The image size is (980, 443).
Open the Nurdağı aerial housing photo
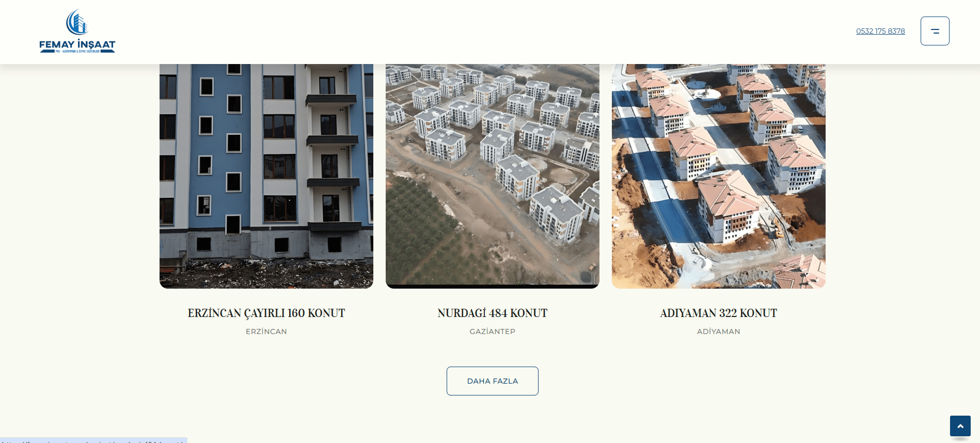click(493, 176)
